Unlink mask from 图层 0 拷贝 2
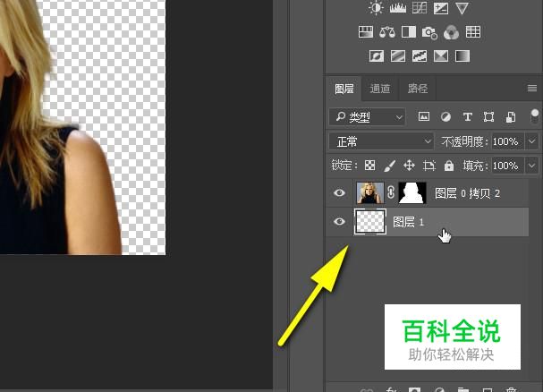This screenshot has height=392, width=543. (391, 192)
